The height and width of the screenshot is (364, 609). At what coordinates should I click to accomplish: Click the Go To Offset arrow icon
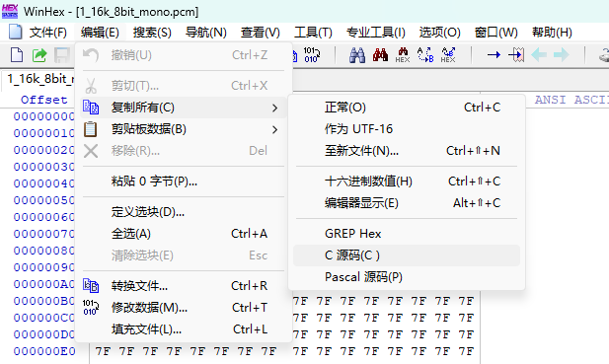click(494, 55)
